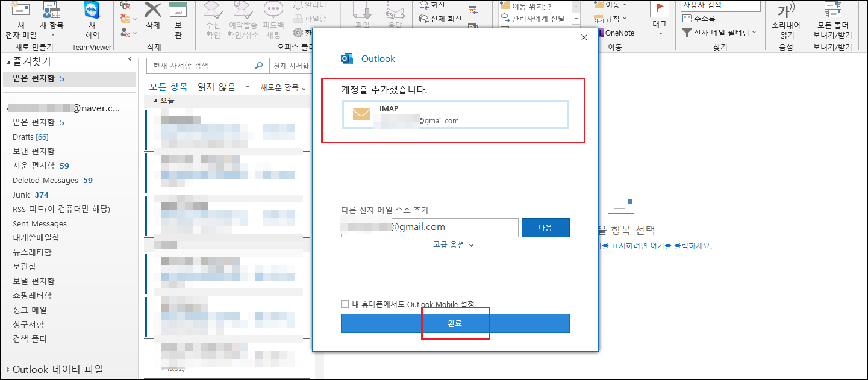Click the search magnifier icon
The image size is (868, 380).
tap(259, 66)
